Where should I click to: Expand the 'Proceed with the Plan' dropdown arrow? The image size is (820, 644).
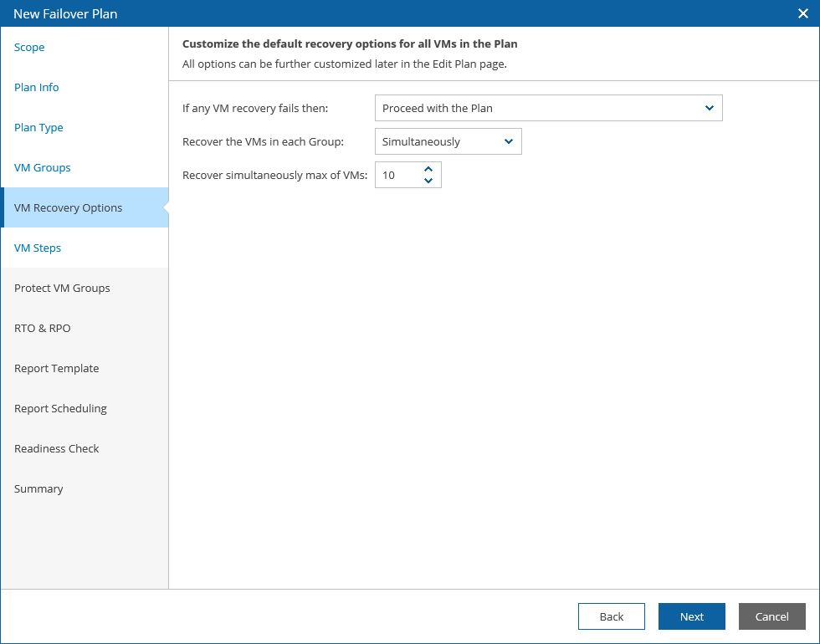tap(710, 108)
